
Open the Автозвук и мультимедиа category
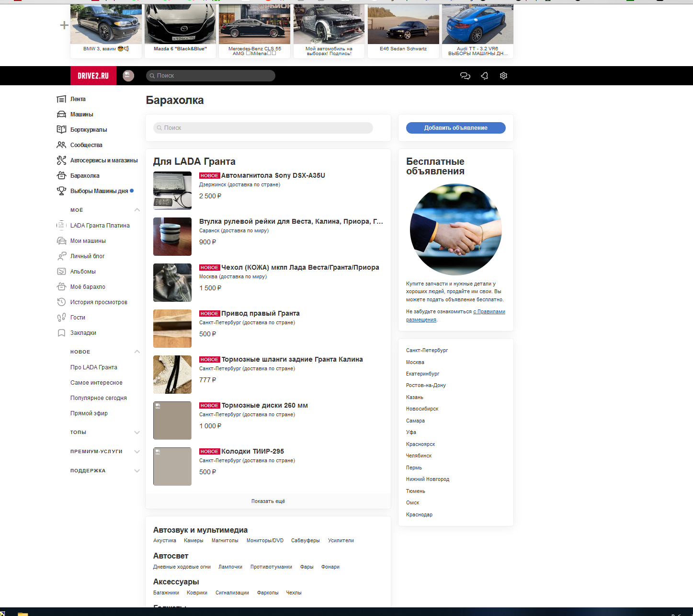point(200,530)
